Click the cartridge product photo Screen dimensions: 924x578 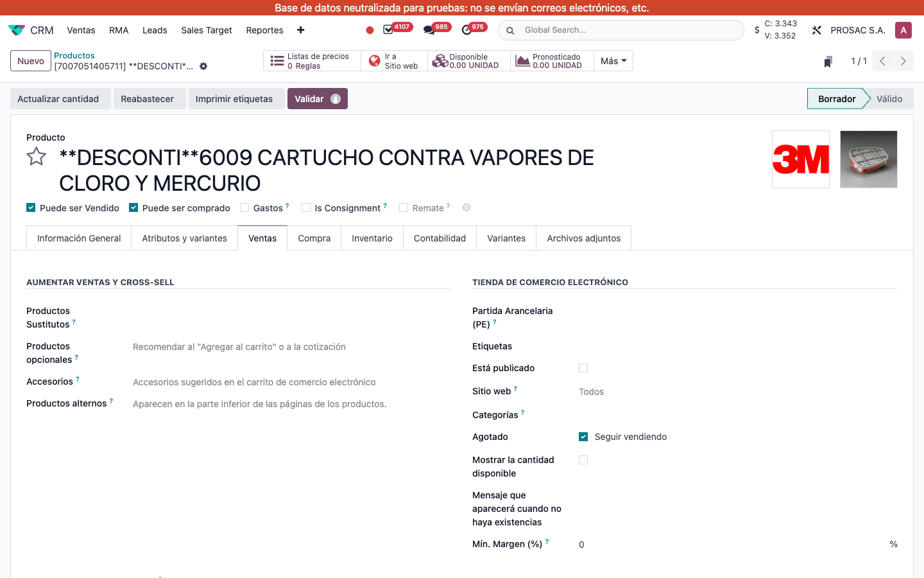[869, 159]
